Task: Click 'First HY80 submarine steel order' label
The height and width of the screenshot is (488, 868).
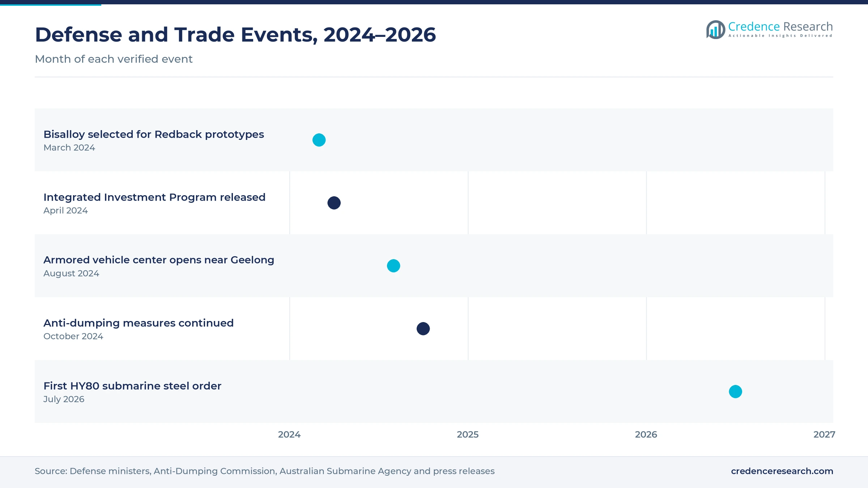Action: 132,386
